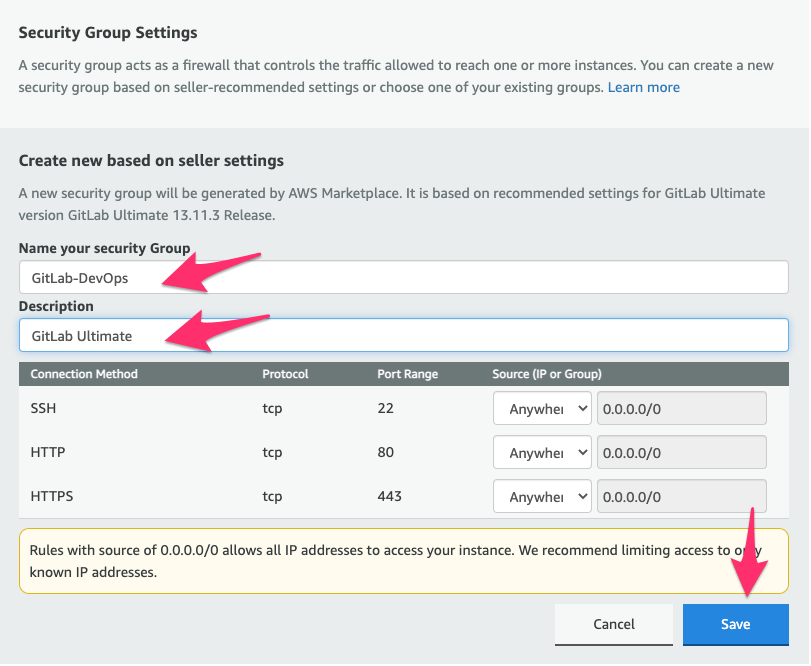Click port 80 in the HTTP row
This screenshot has height=666, width=811.
[386, 453]
